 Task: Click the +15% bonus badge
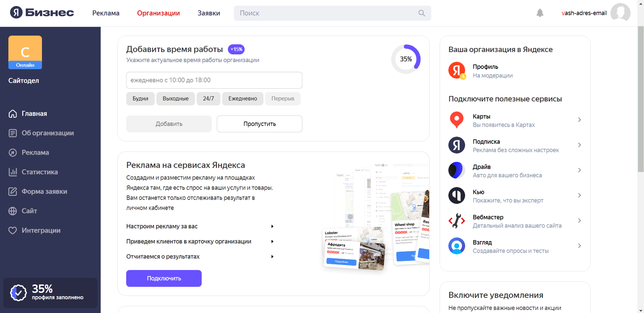tap(236, 49)
